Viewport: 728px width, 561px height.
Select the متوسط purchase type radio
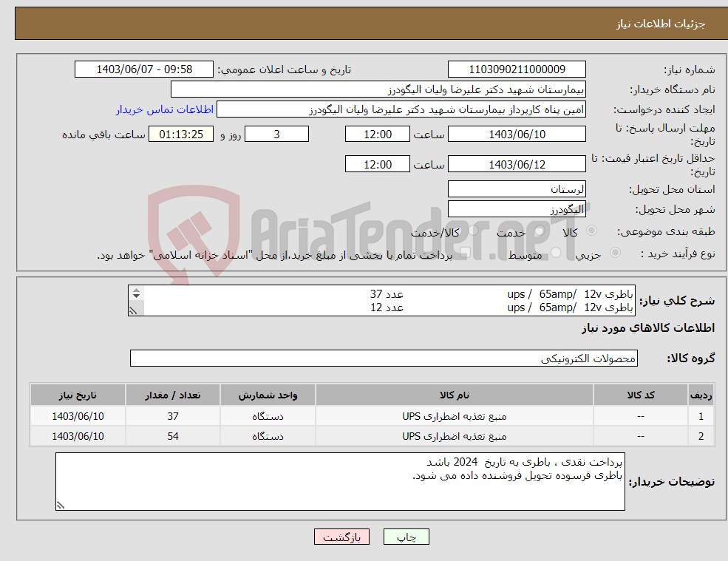click(556, 252)
